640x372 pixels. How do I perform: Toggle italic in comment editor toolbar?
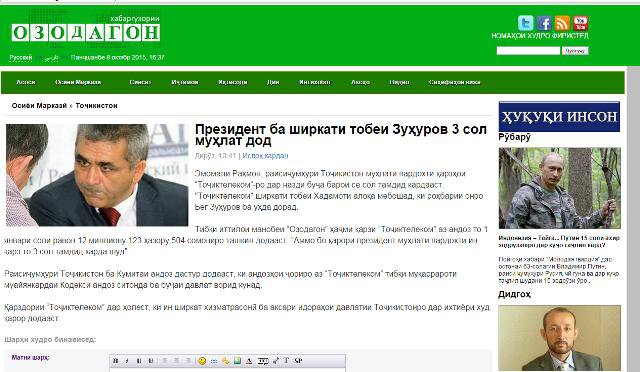pyautogui.click(x=127, y=361)
